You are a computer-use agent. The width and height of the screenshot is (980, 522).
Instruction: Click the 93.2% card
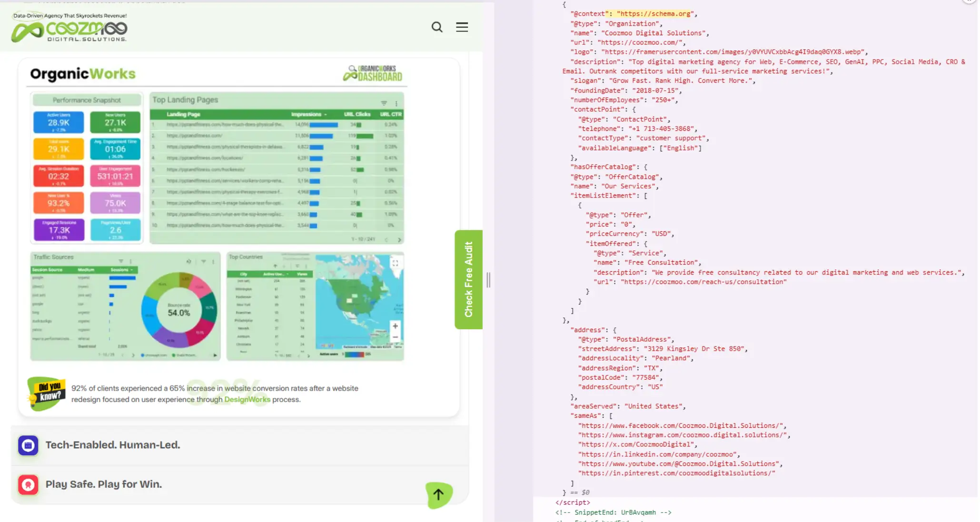(x=59, y=203)
